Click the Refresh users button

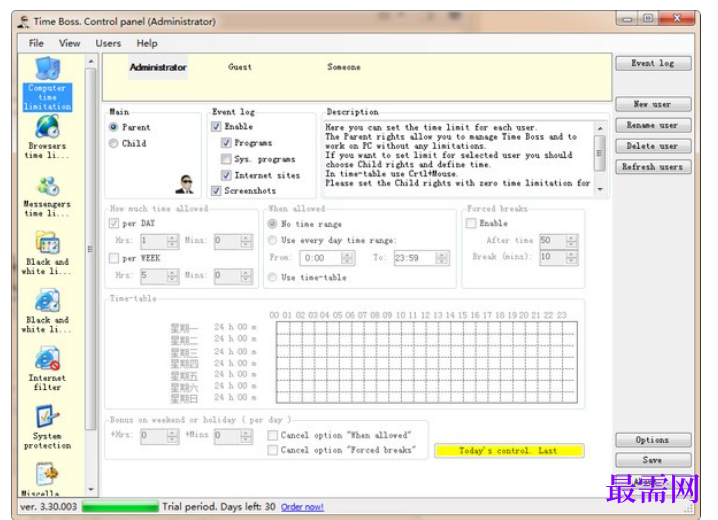pos(653,167)
